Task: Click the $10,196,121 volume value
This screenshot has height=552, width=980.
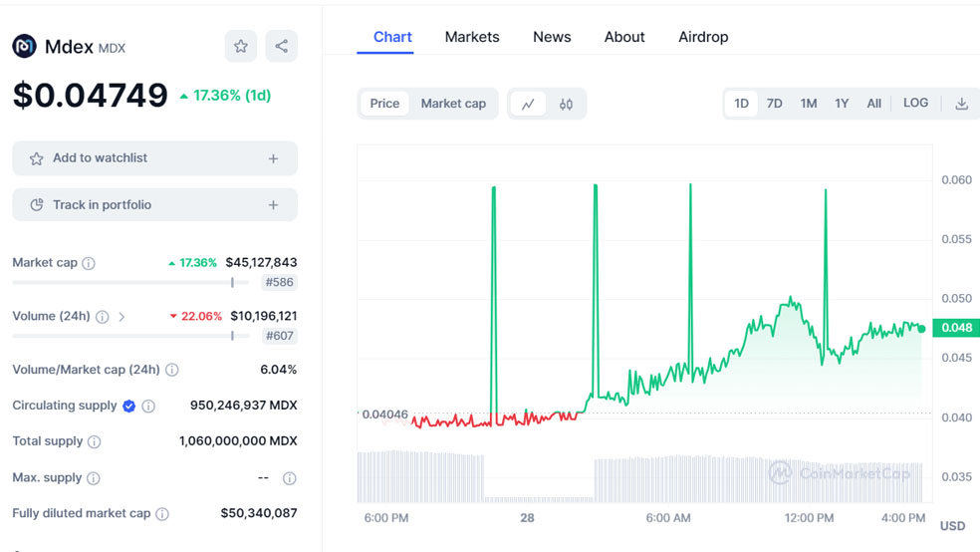Action: [264, 316]
